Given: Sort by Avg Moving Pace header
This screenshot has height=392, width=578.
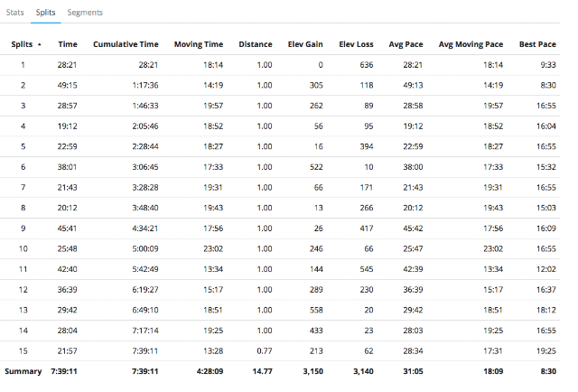Looking at the screenshot, I should (x=471, y=44).
